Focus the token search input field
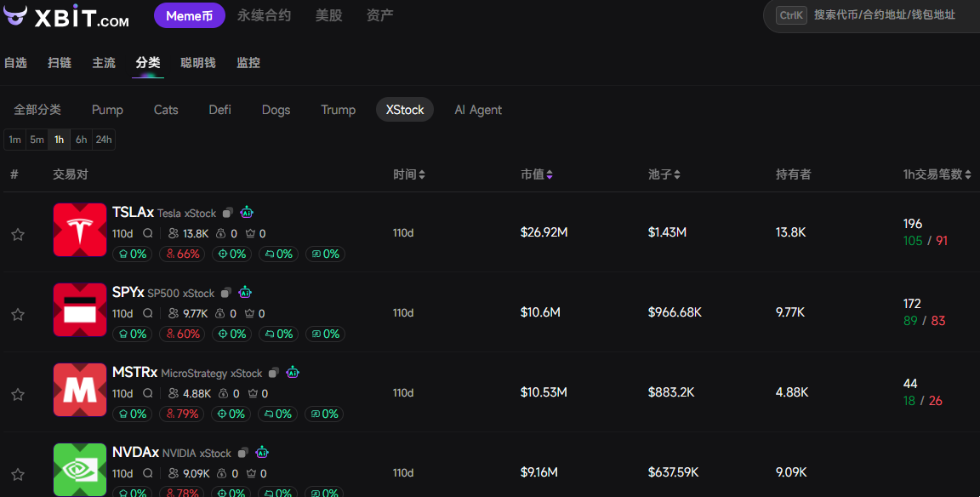Viewport: 980px width, 497px height. (x=885, y=15)
